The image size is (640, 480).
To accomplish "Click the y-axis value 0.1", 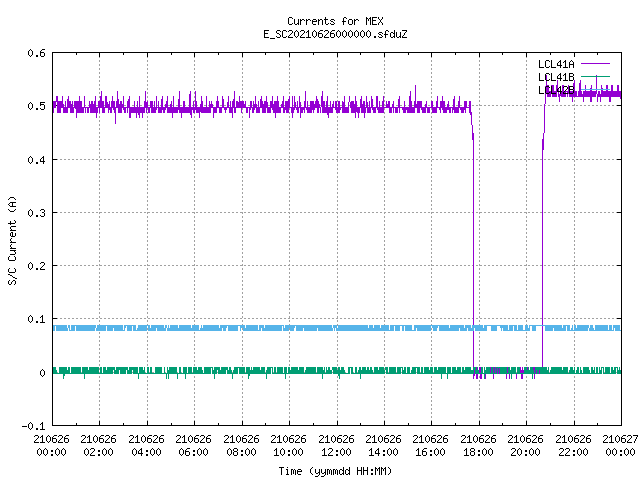I will pos(36,319).
